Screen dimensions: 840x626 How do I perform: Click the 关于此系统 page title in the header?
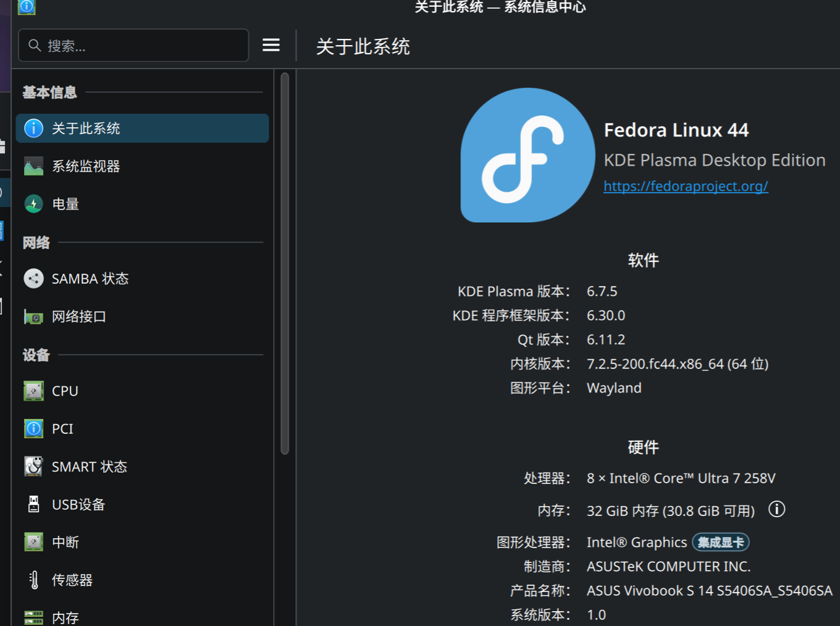(363, 46)
